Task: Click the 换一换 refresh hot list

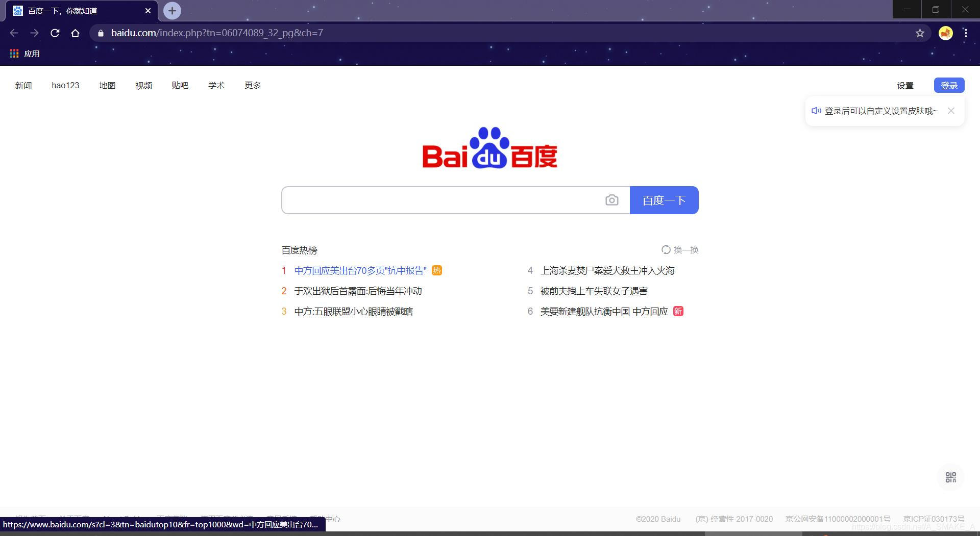Action: pos(680,250)
